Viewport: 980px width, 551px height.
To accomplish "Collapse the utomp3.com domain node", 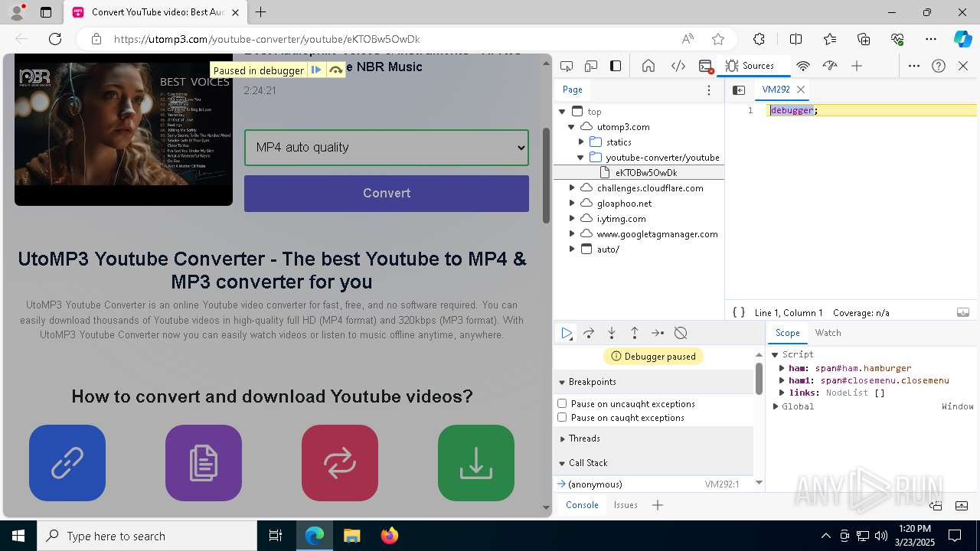I will coord(571,127).
